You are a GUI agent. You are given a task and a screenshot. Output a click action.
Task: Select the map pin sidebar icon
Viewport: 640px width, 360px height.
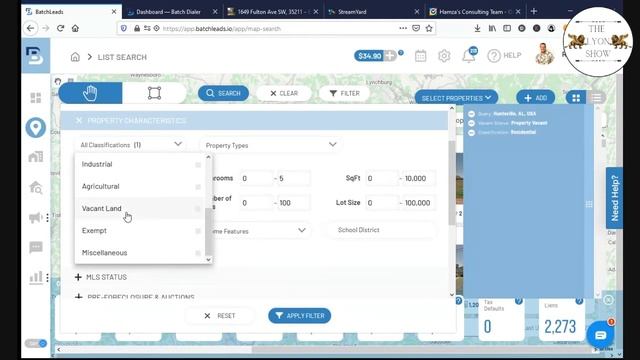pos(36,127)
